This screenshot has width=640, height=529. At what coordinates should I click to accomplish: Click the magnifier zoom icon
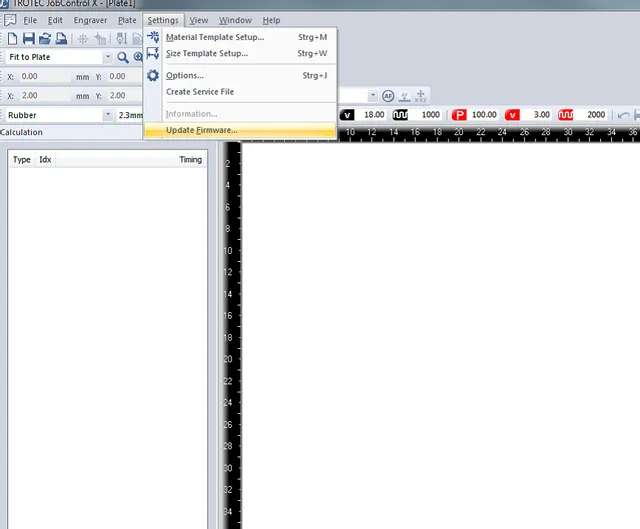point(123,57)
